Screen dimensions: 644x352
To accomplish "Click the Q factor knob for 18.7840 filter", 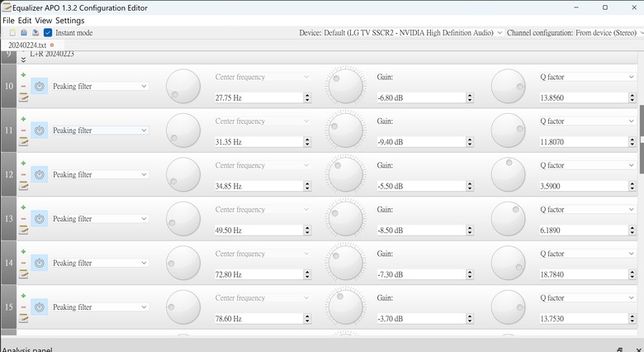I will [x=508, y=263].
